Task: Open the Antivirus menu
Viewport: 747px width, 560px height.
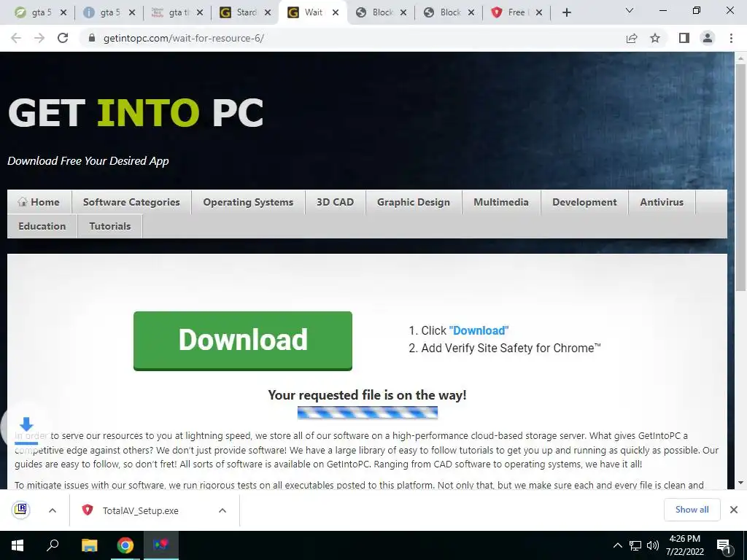Action: tap(662, 202)
